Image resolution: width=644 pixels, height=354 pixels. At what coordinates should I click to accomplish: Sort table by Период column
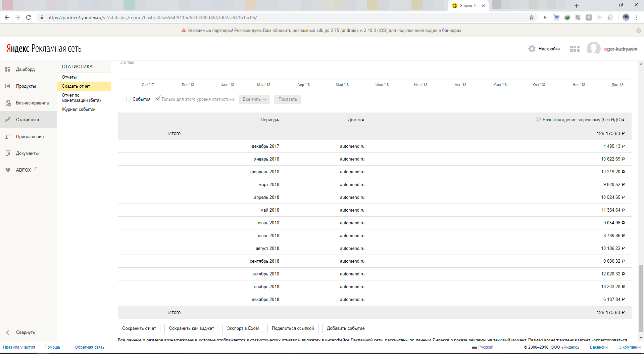point(270,120)
